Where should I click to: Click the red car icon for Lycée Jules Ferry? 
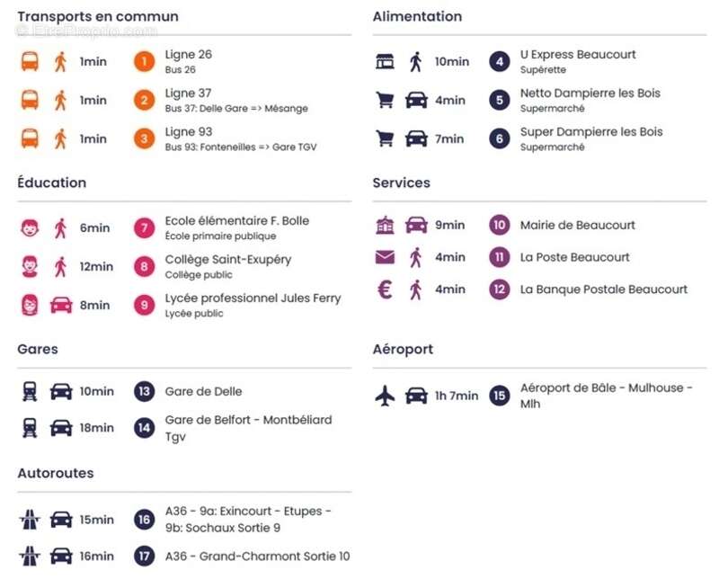61,305
